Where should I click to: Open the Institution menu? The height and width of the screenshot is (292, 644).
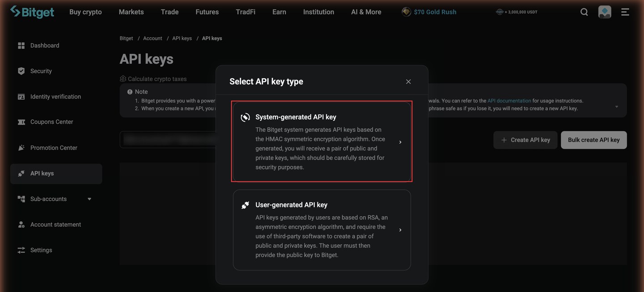[x=318, y=12]
